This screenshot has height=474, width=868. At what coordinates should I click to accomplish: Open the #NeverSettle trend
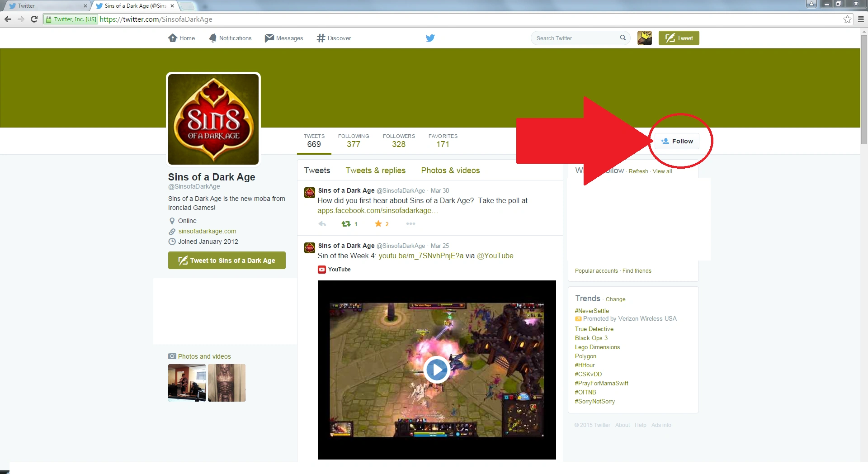(592, 311)
